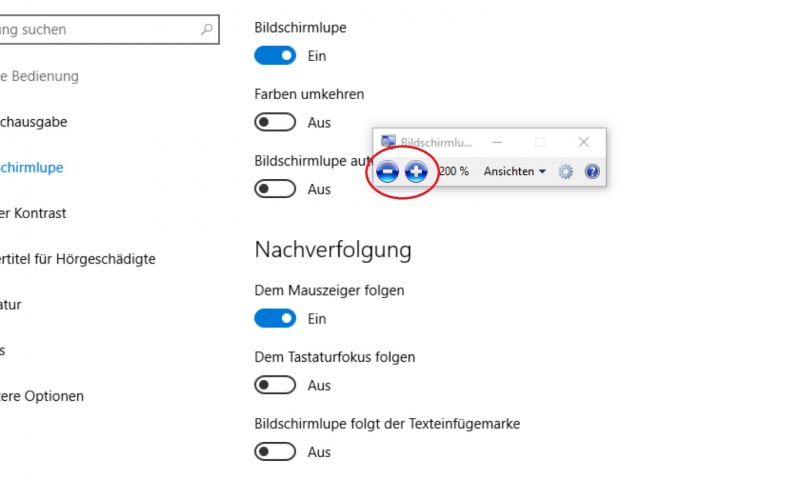Open Magnifier help via the question mark icon

(x=592, y=171)
